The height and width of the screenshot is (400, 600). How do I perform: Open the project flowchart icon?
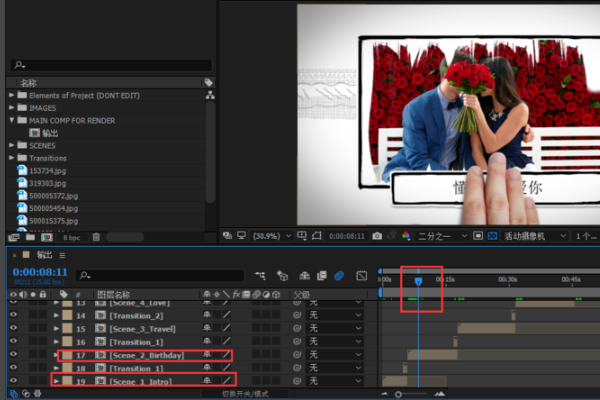(209, 95)
